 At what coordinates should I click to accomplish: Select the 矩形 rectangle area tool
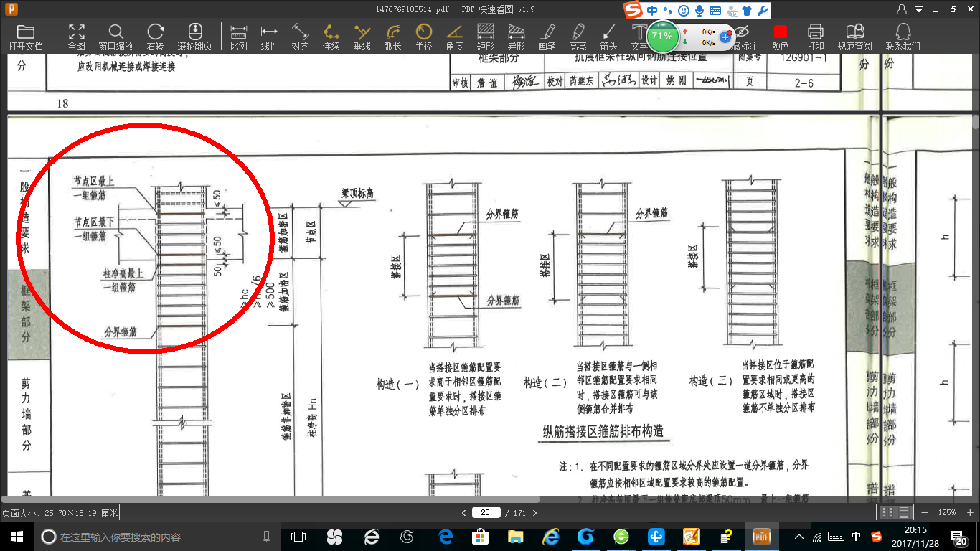tap(486, 37)
